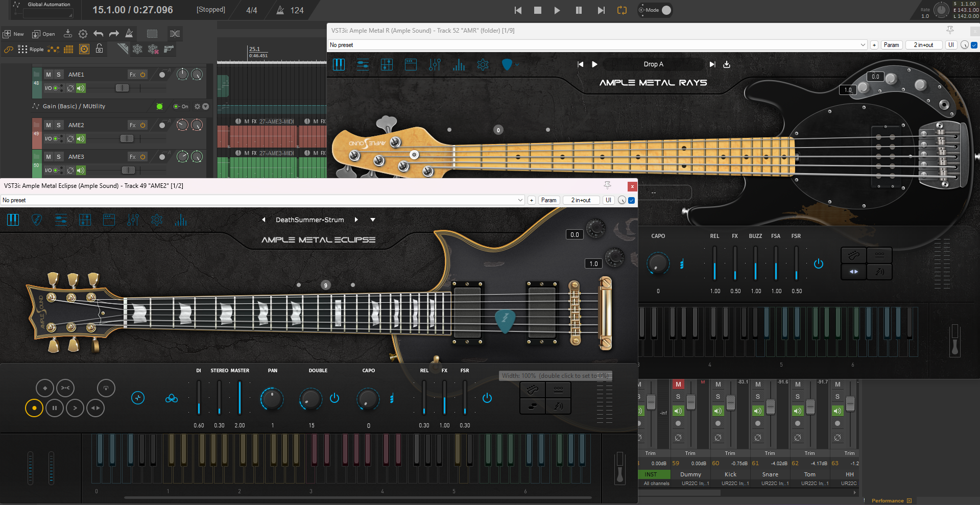Toggle the loop repeat button
The width and height of the screenshot is (980, 505).
pyautogui.click(x=622, y=10)
